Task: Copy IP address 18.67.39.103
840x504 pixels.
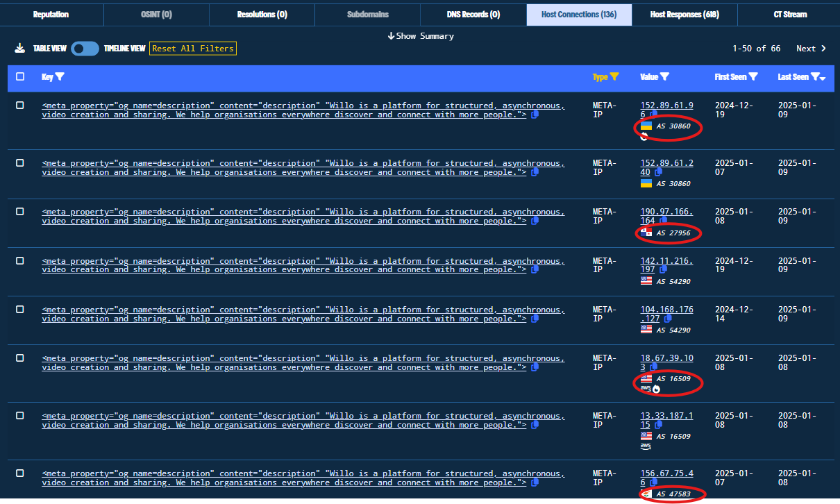Action: (654, 367)
